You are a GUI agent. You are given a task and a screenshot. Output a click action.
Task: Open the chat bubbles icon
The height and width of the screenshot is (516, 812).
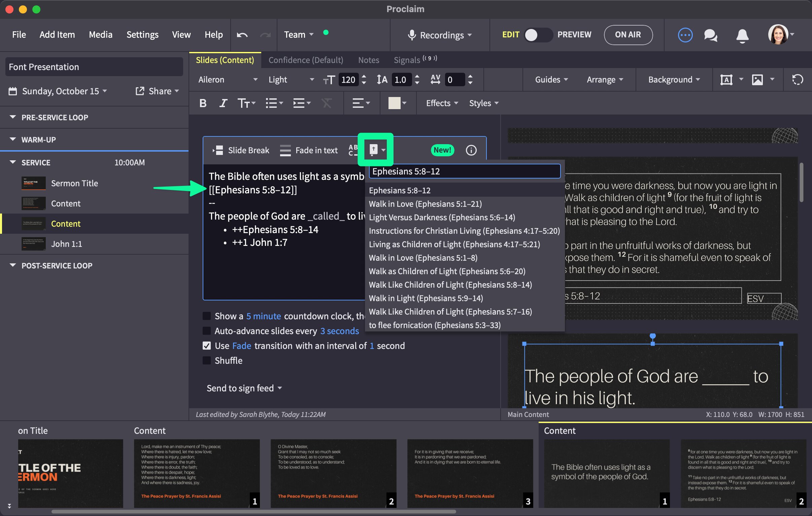point(710,35)
